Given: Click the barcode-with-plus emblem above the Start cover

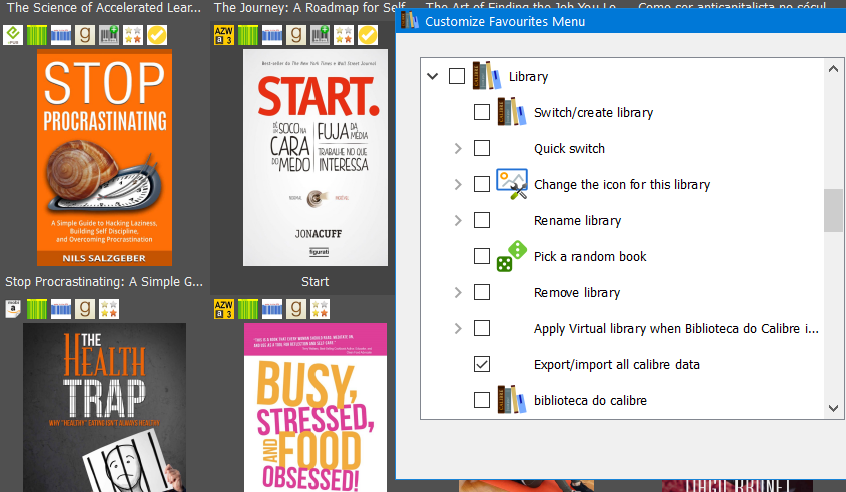Looking at the screenshot, I should pos(320,35).
